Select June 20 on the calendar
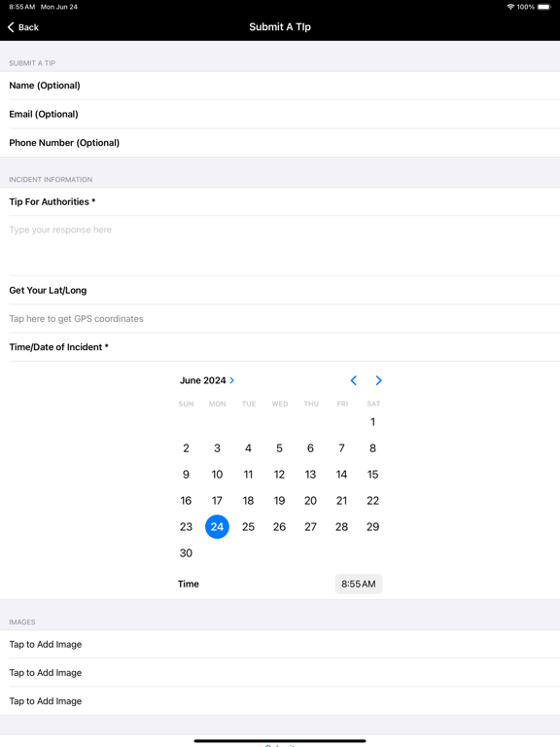Image resolution: width=560 pixels, height=747 pixels. (310, 501)
